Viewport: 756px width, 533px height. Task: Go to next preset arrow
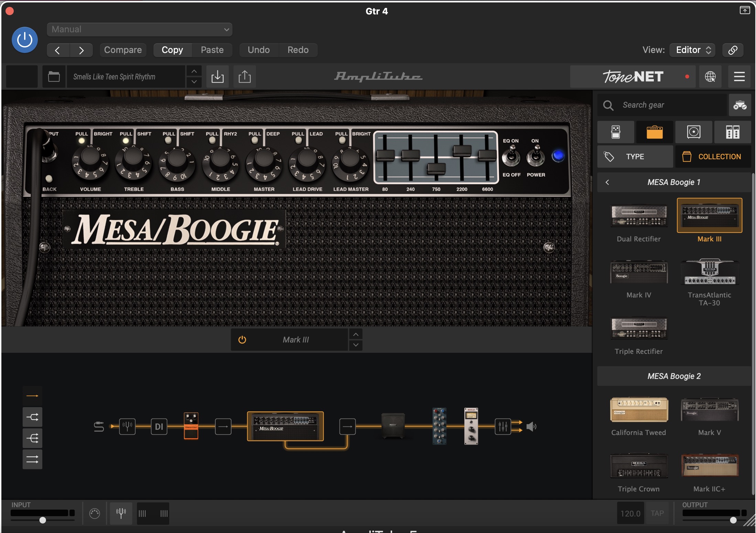point(81,50)
